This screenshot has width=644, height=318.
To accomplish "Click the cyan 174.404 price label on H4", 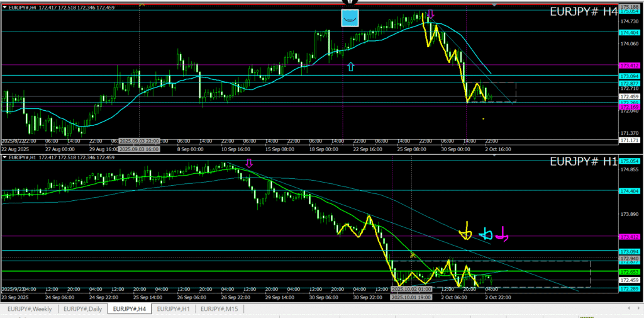I will pyautogui.click(x=629, y=32).
